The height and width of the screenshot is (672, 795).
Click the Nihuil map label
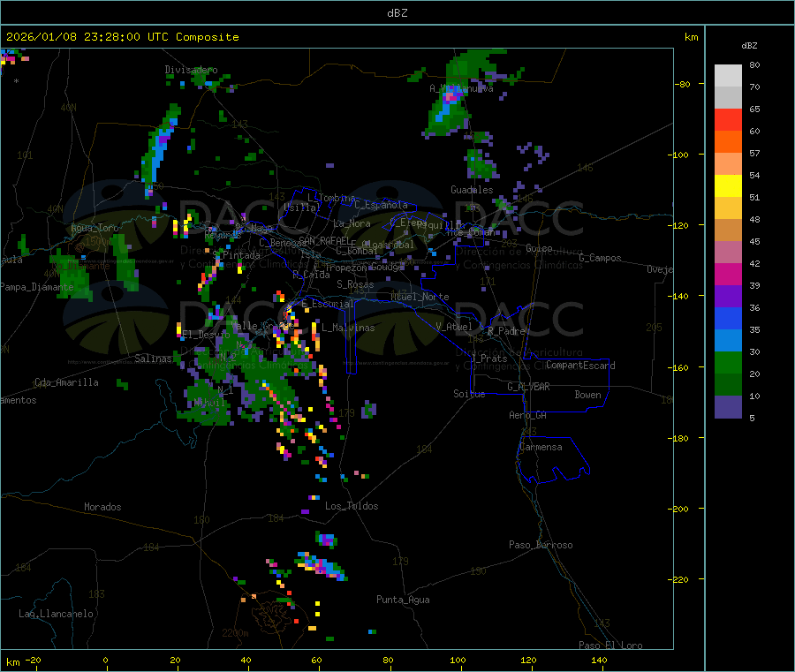click(209, 403)
